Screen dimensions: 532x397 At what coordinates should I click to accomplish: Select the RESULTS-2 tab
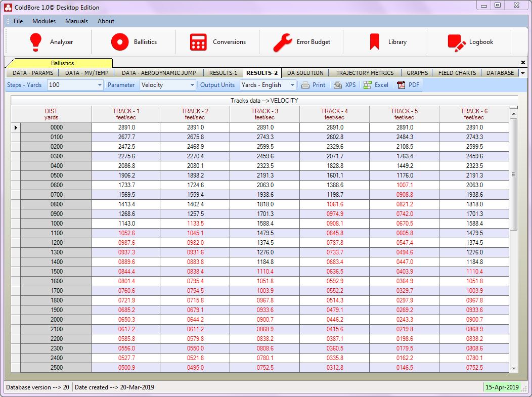click(x=262, y=73)
